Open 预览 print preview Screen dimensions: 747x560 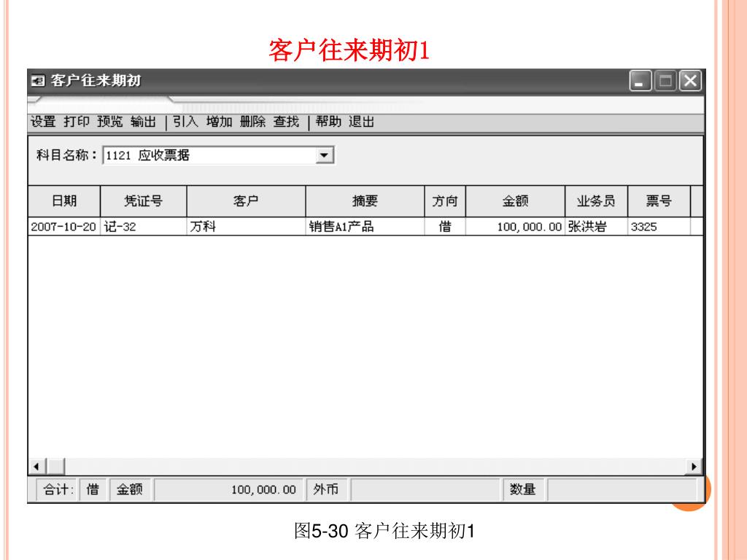pos(110,122)
